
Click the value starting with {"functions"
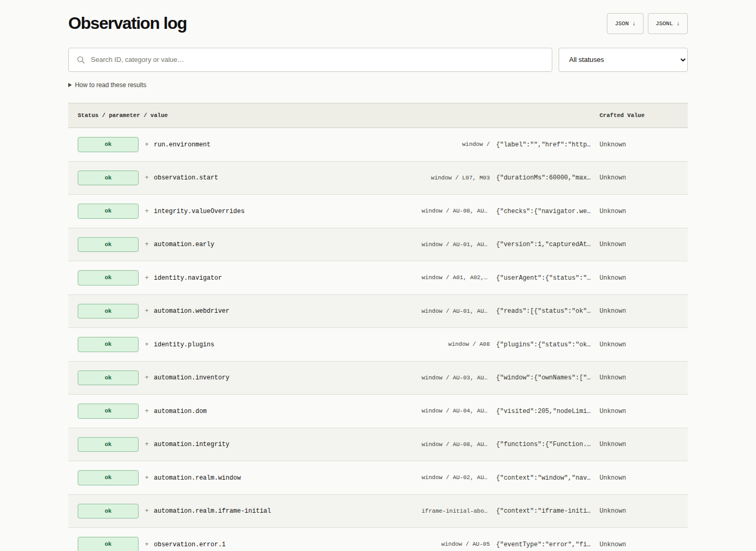pyautogui.click(x=543, y=444)
